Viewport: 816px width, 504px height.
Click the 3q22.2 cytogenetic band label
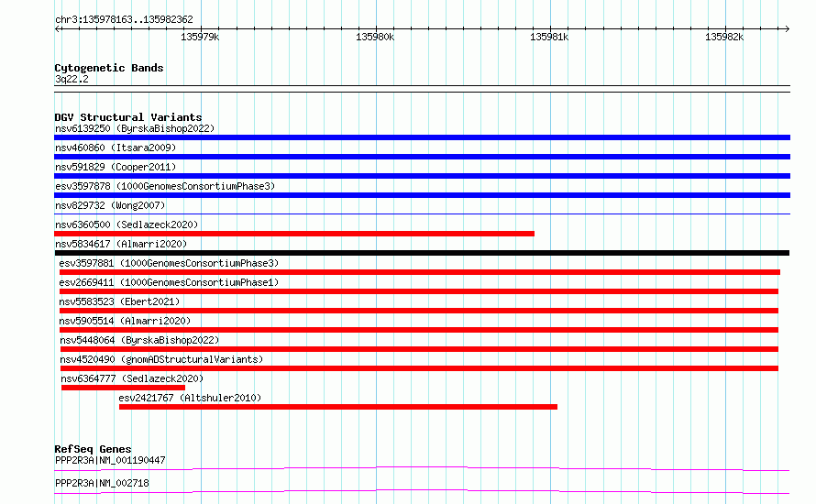(x=72, y=79)
